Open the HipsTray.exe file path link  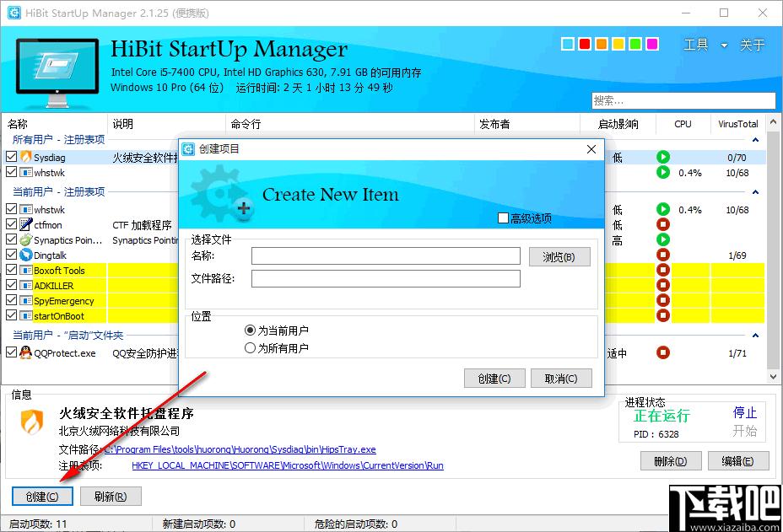pyautogui.click(x=240, y=449)
